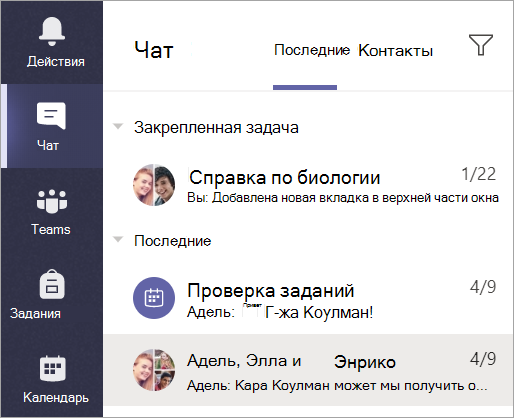This screenshot has height=418, width=514.
Task: Click the Календарь label in sidebar
Action: [x=56, y=398]
